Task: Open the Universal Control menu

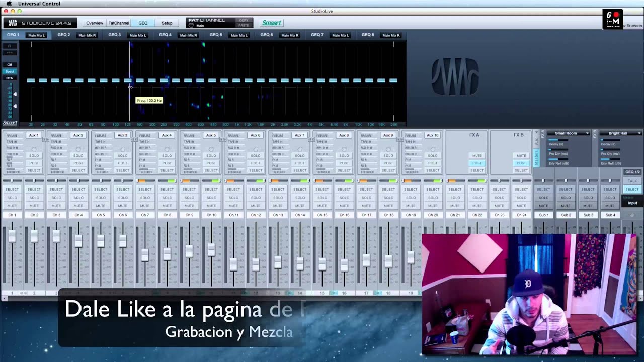Action: point(39,4)
